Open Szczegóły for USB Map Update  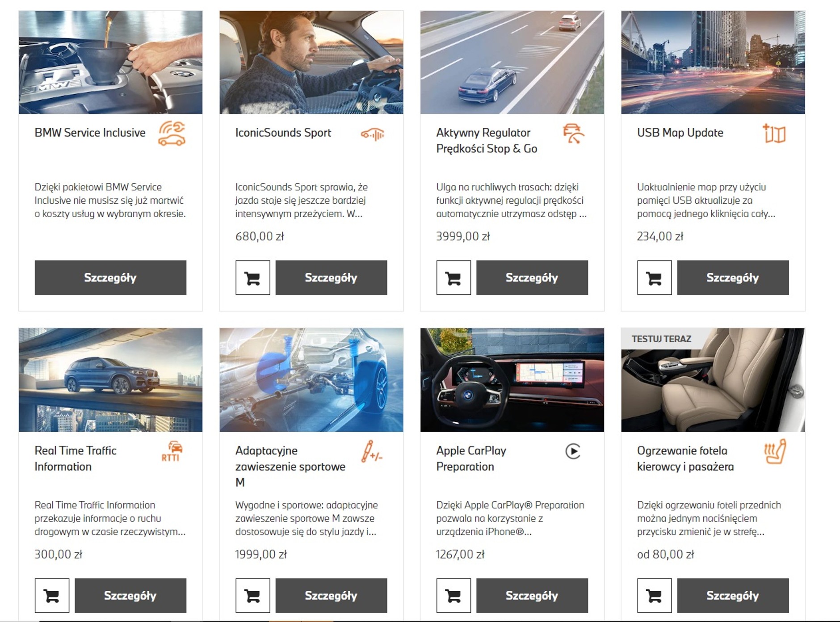(x=733, y=277)
